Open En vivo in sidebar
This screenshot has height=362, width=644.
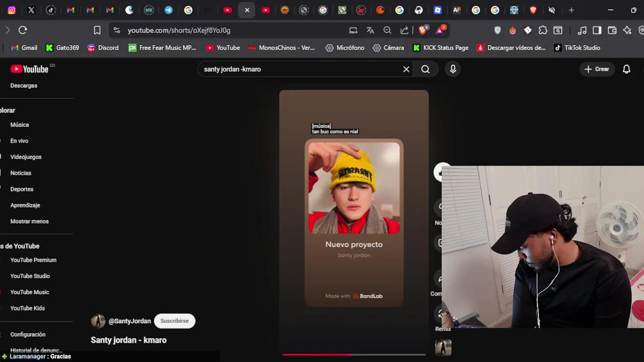[x=19, y=141]
